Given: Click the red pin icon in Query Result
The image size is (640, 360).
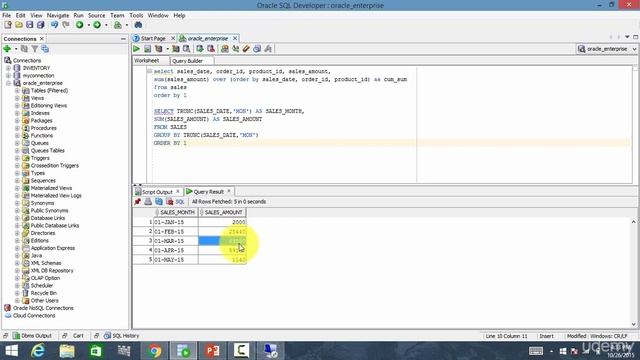Looking at the screenshot, I should click(x=138, y=202).
